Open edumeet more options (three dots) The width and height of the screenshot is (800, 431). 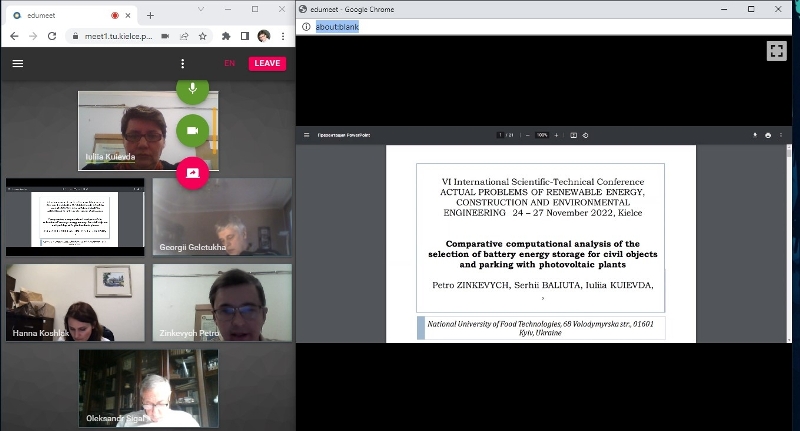pos(183,63)
